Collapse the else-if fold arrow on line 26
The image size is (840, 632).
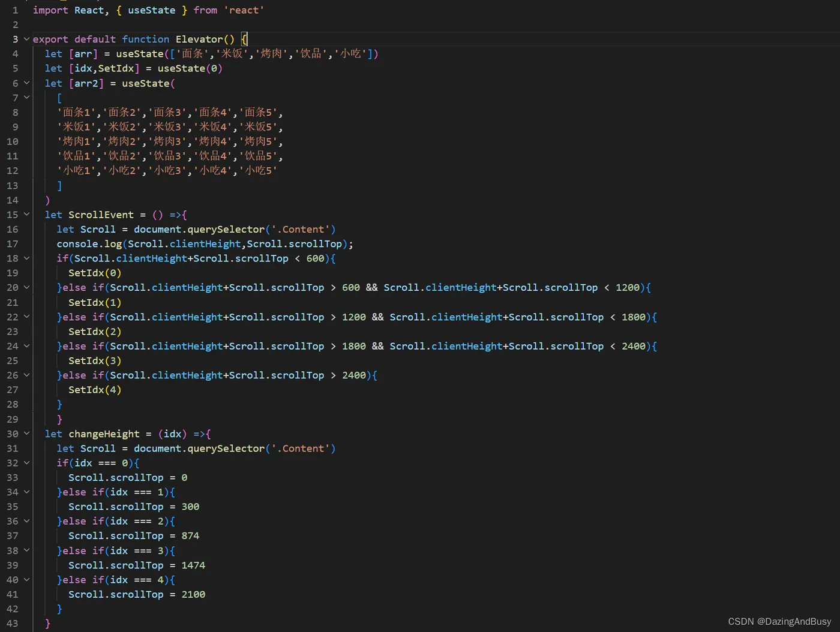click(x=26, y=375)
